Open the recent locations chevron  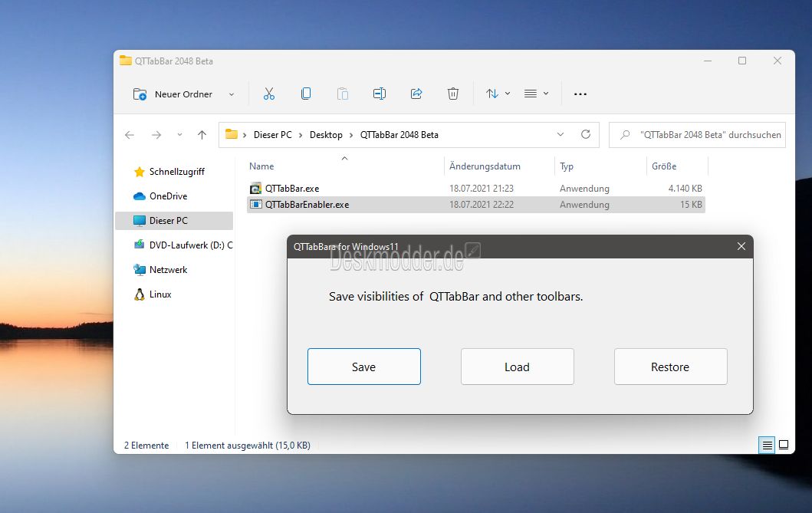[179, 135]
